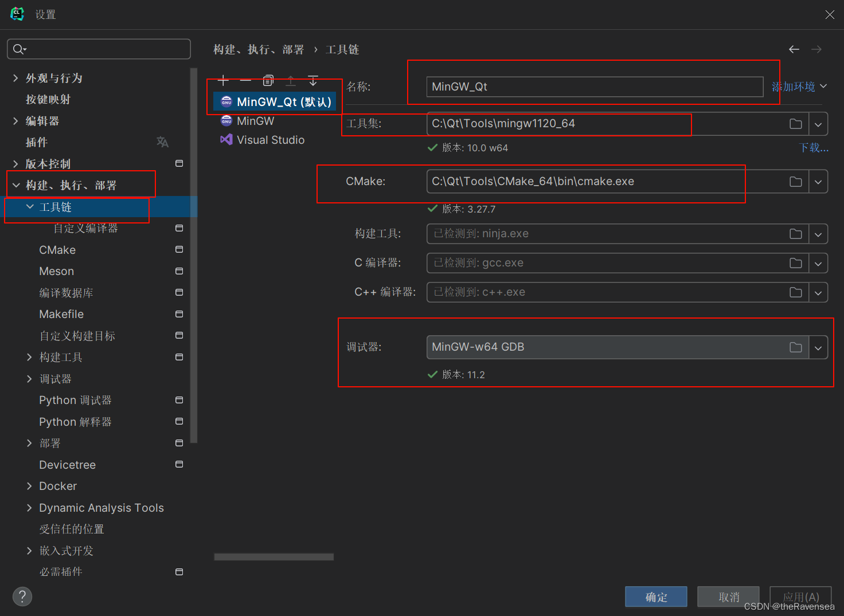Expand the 嵌入式开发 node

pyautogui.click(x=29, y=551)
